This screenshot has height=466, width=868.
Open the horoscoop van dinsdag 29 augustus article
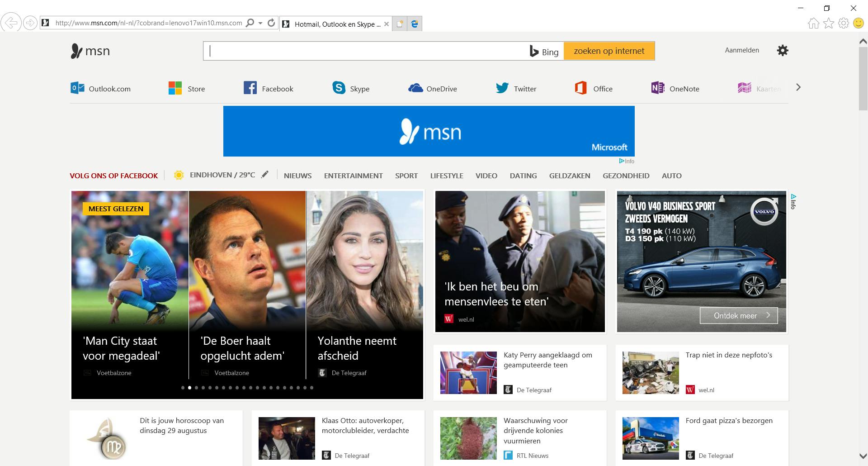(x=156, y=438)
